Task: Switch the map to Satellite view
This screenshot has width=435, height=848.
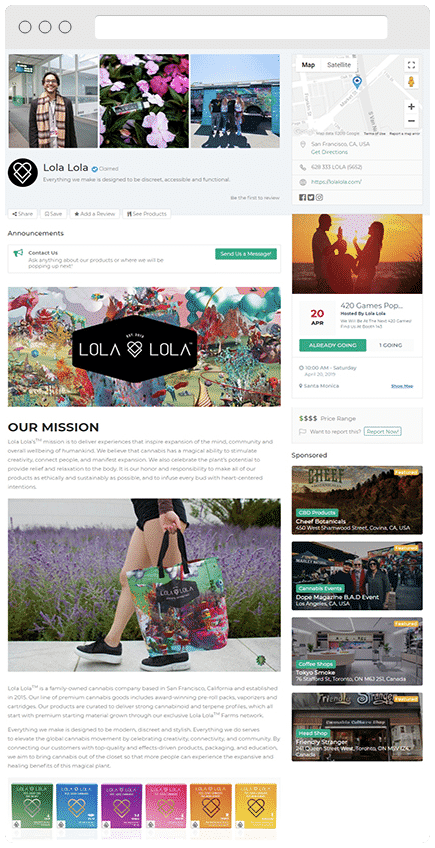Action: point(339,65)
